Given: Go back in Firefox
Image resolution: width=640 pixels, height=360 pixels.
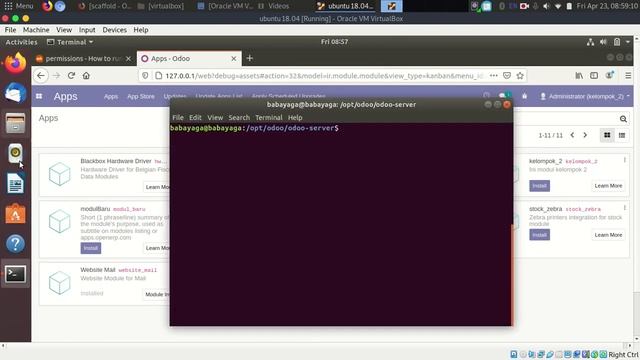Looking at the screenshot, I should pyautogui.click(x=41, y=76).
